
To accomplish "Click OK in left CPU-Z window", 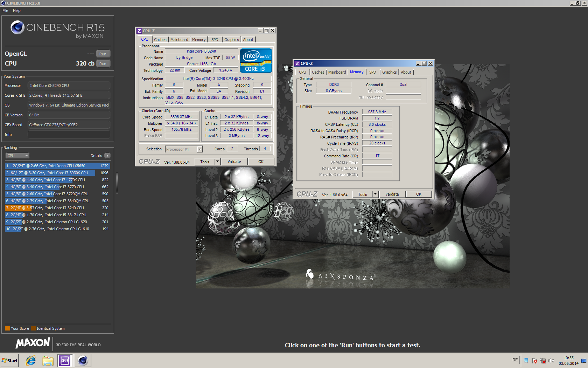I will [x=261, y=162].
